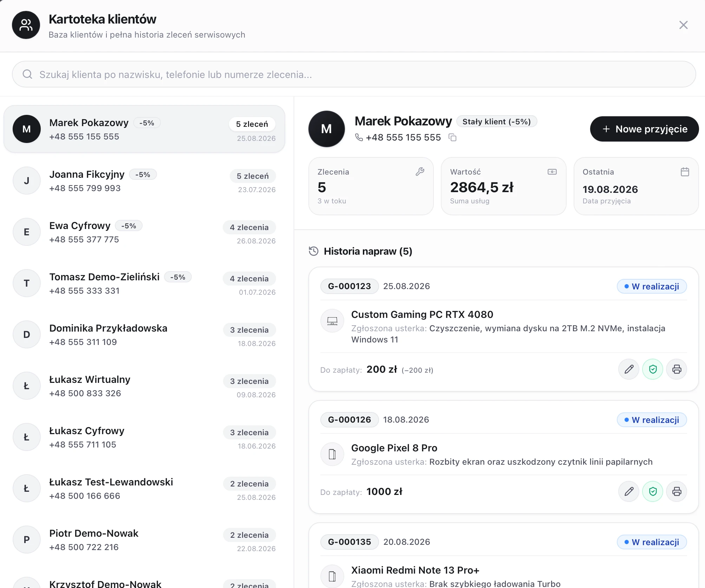
Task: Click the 5 zleceń badge for Joanna Fikcyjny
Action: pos(253,176)
